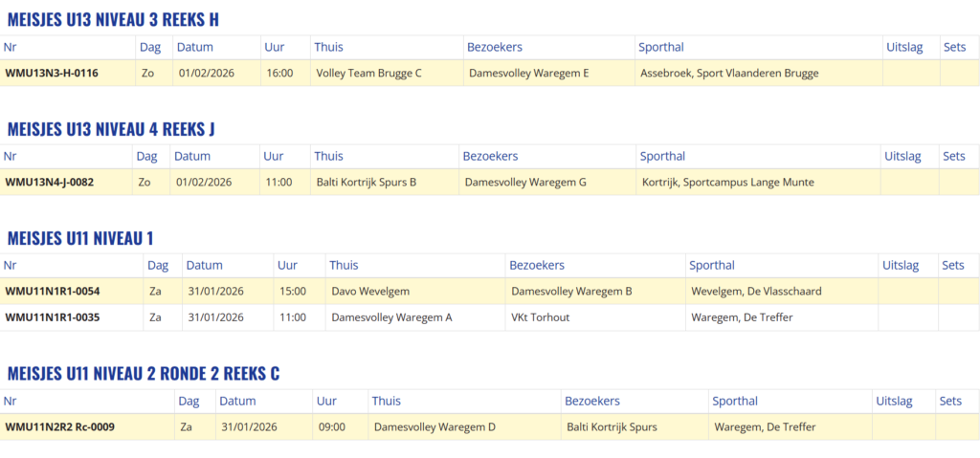Click Balti Kortrijk Spurs B home team
Screen dimensions: 980x458
point(366,182)
